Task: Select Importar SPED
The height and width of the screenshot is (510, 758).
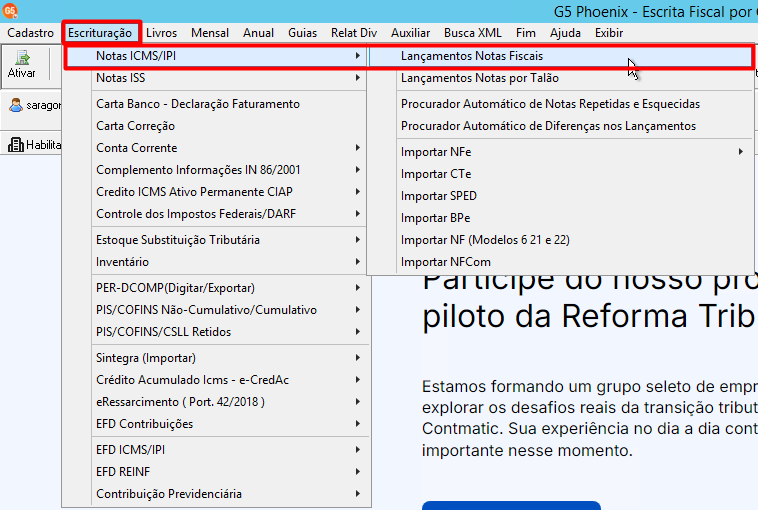Action: [560, 196]
